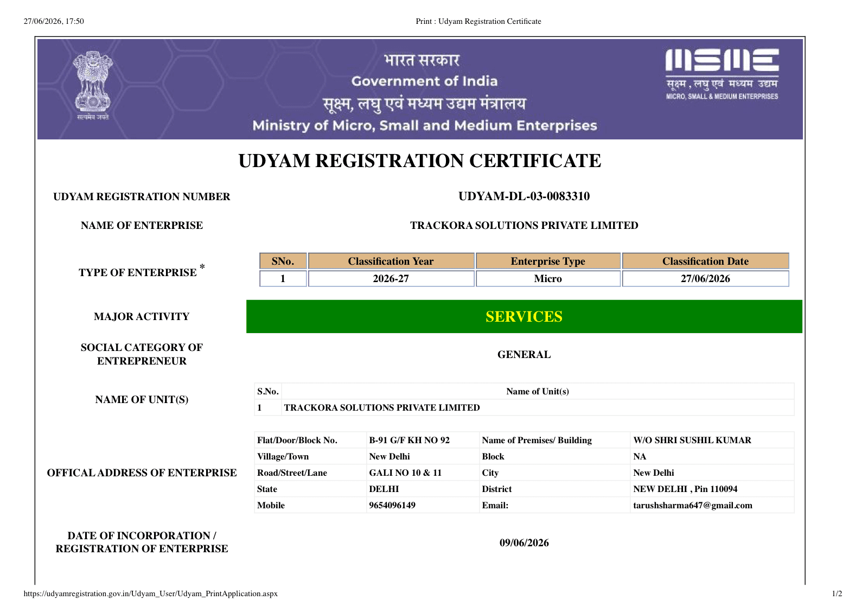
Task: Click the 'Road/Street/Lane' field label
Action: click(x=292, y=472)
